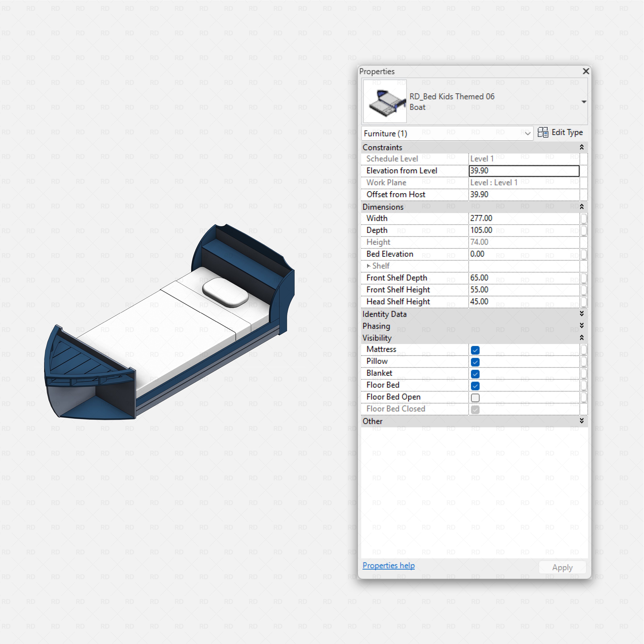Viewport: 644px width, 644px height.
Task: Click associate parameter button beside Mattress
Action: 584,349
